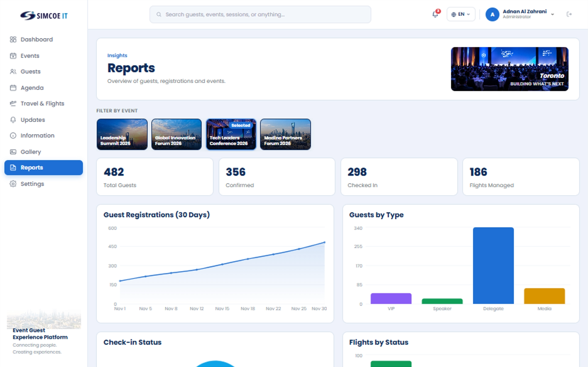Screen dimensions: 588x367
Task: Filter by Global Innovation Forum 2026
Action: [x=176, y=134]
